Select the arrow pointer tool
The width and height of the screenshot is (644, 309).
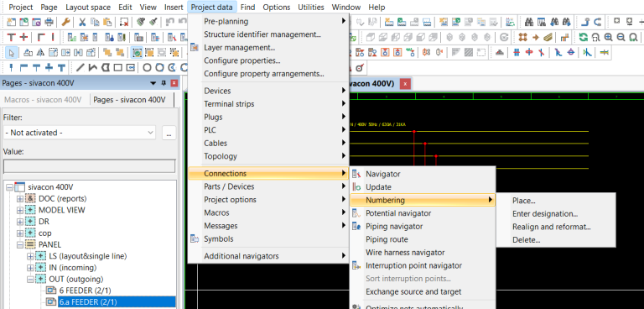[x=12, y=53]
